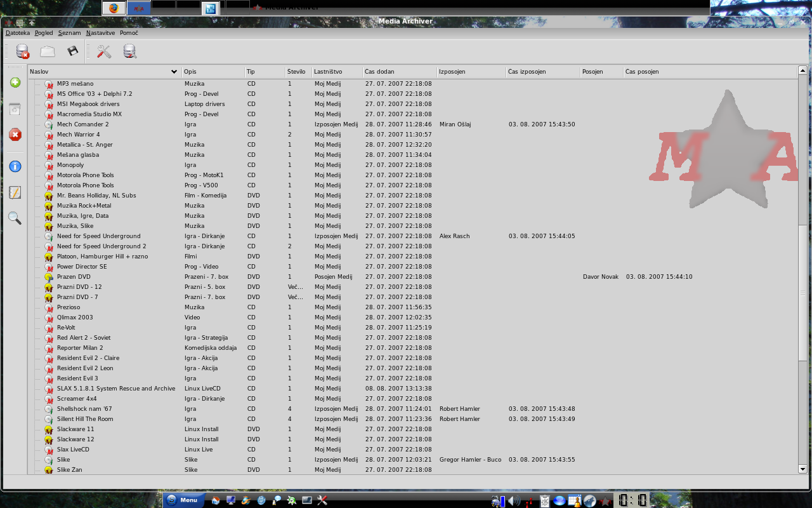812x508 pixels.
Task: Click borrower name Miran Ošlaj
Action: pyautogui.click(x=455, y=124)
